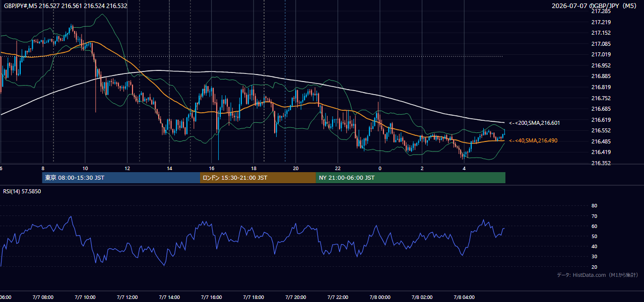
Task: Click the 7/8 00:00 time axis label
Action: 380,297
